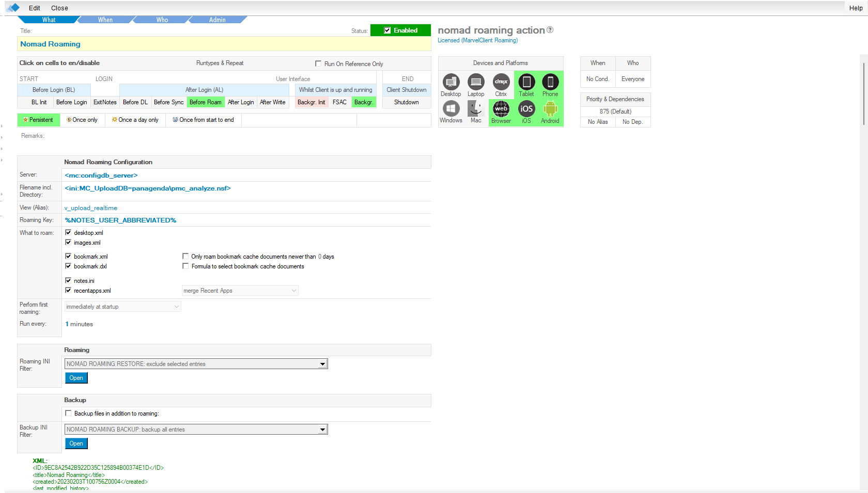Uncheck bookmark.dxl roaming option
The width and height of the screenshot is (868, 493).
pyautogui.click(x=68, y=266)
